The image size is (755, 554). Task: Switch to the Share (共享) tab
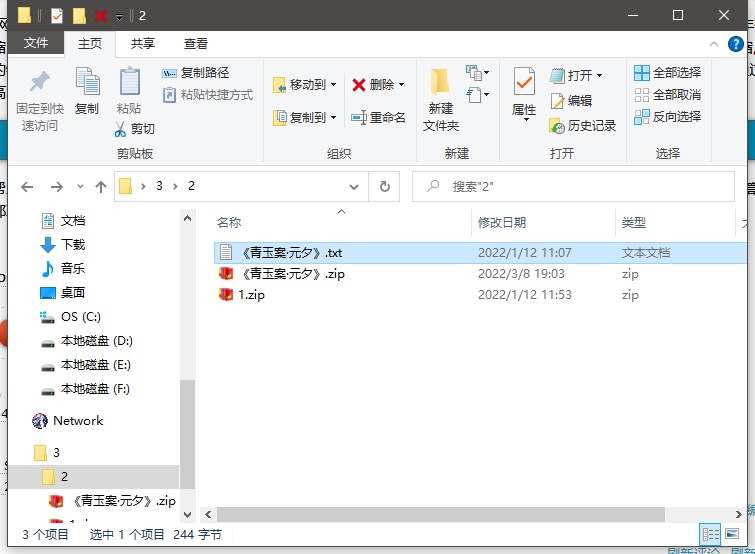click(x=143, y=44)
